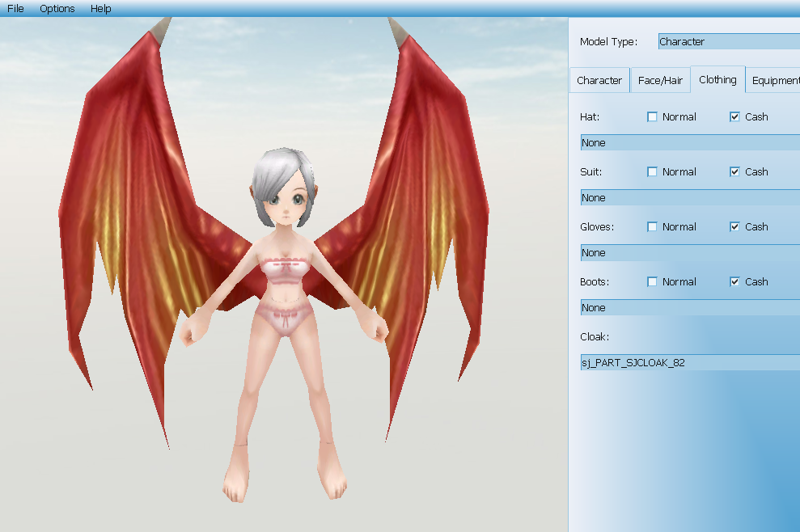Select the Clothing tab
This screenshot has width=800, height=532.
point(717,79)
